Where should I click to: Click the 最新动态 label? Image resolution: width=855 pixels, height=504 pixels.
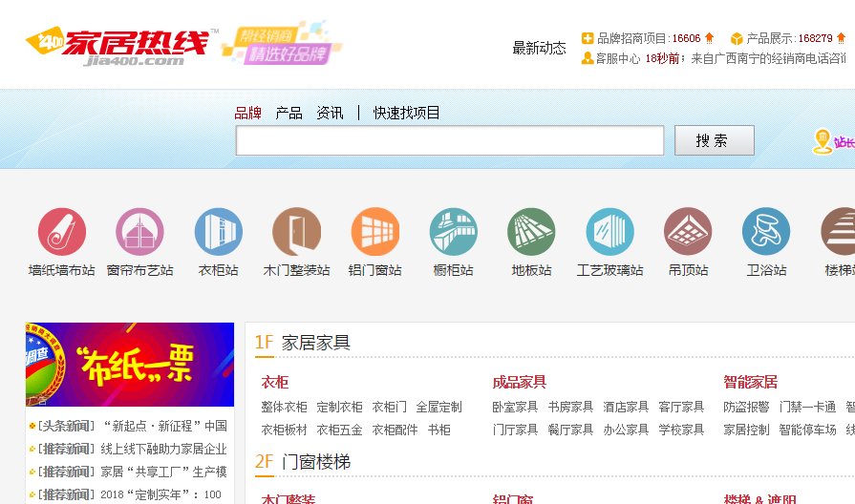[x=540, y=48]
